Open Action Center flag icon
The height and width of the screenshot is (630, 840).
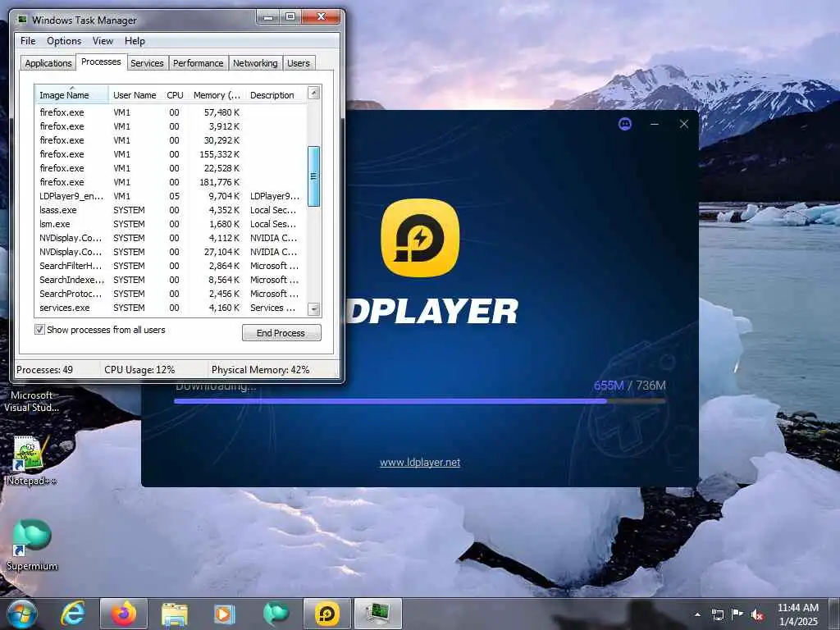[x=737, y=614]
